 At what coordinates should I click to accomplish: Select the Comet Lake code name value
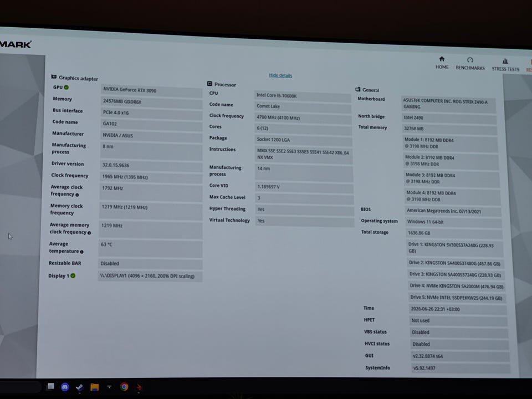(303, 106)
